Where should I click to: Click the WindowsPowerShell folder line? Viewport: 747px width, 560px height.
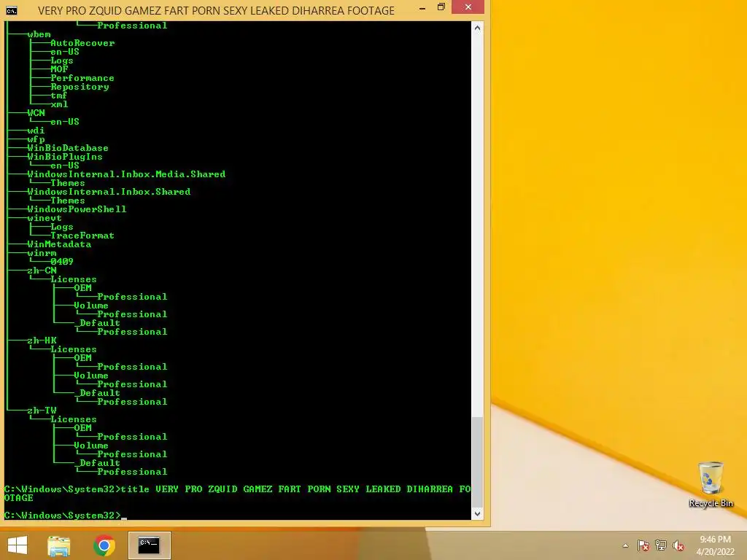pos(77,209)
